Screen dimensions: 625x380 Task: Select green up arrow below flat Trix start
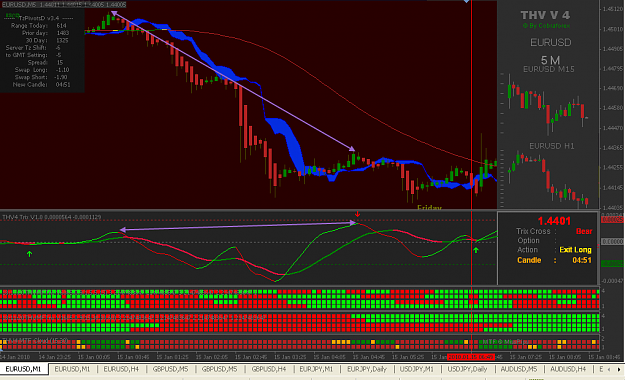[x=29, y=254]
